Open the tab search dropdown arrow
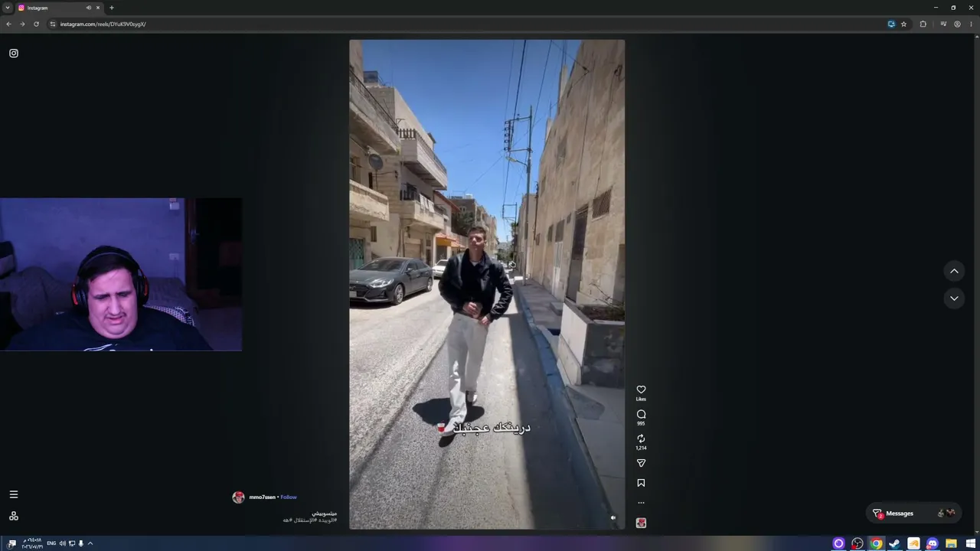Screen dimensions: 980x551 click(8, 8)
